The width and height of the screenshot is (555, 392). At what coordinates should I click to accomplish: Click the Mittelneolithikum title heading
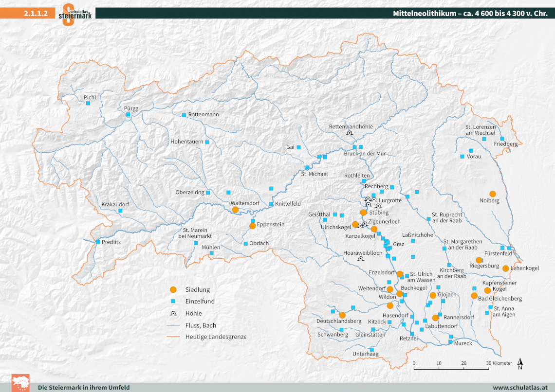(x=470, y=14)
